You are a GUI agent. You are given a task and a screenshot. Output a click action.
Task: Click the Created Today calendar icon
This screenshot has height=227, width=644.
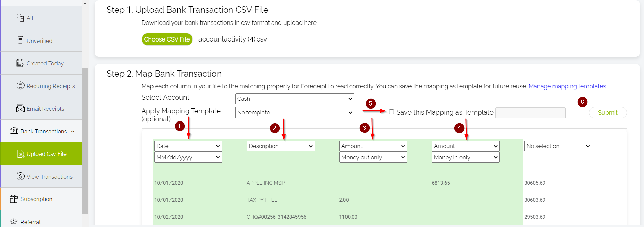(x=20, y=63)
